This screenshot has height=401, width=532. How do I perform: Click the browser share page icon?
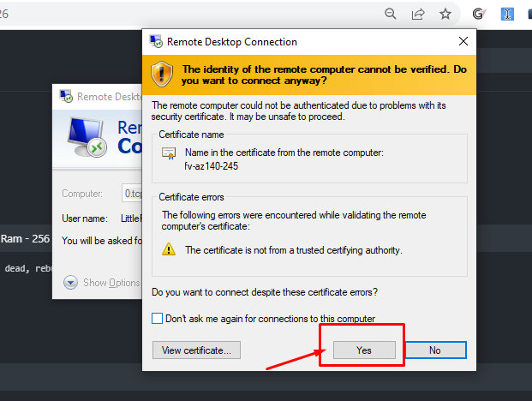pos(418,14)
